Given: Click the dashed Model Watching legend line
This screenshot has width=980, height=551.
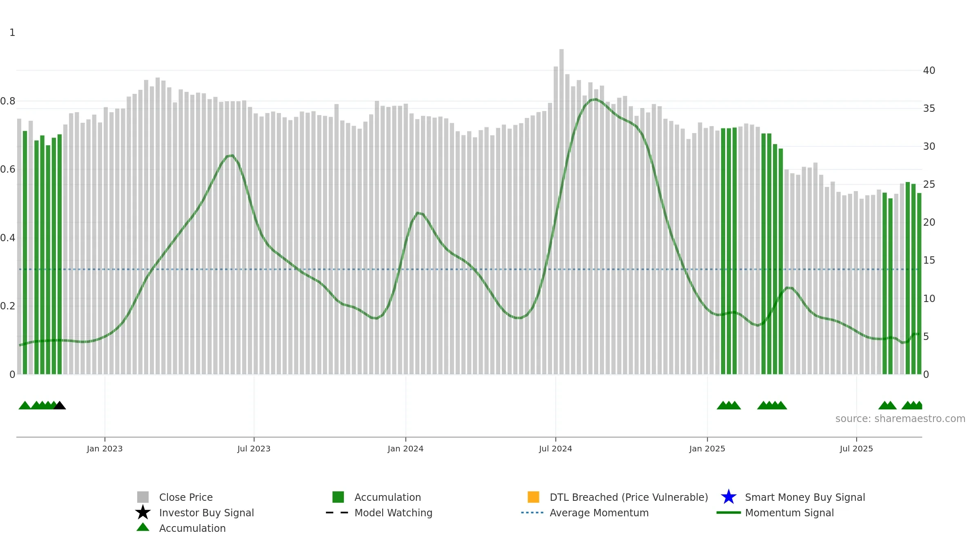Looking at the screenshot, I should (x=337, y=513).
